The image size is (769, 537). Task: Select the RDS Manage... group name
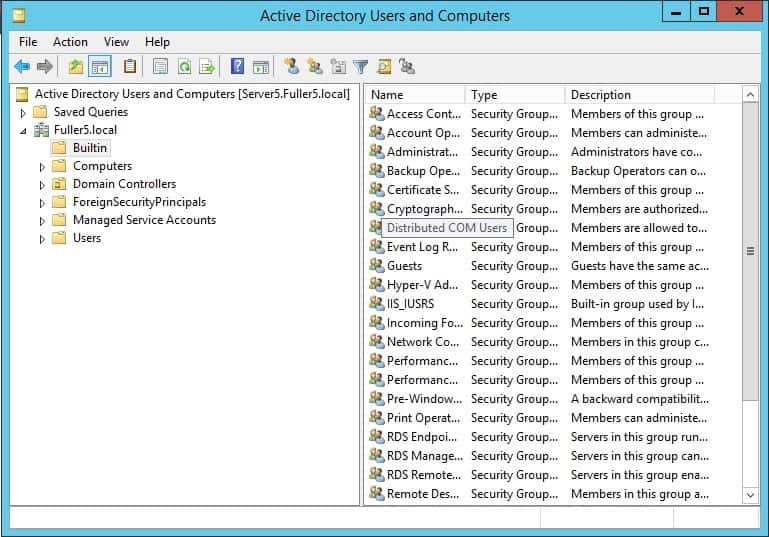(425, 456)
